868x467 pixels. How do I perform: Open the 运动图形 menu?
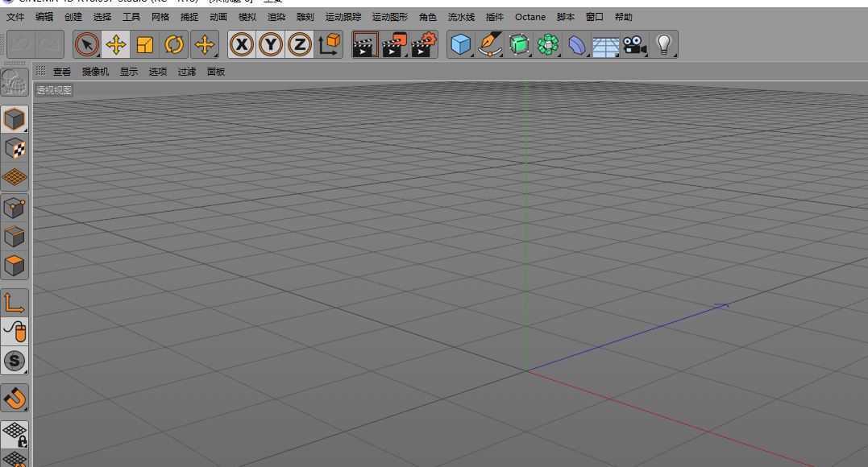(390, 17)
